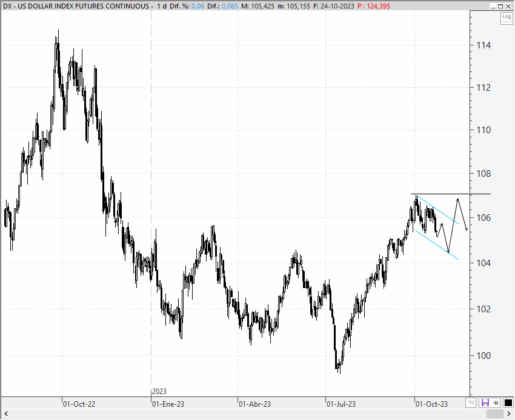515x420 pixels.
Task: Click the 'Dif. %: 0,06' value
Action: pos(187,6)
